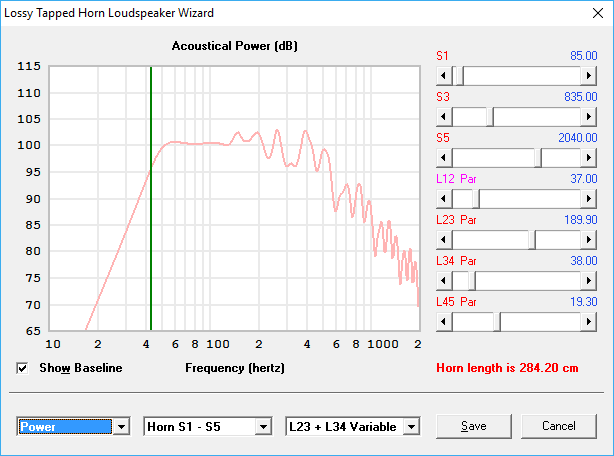
Task: Click the right arrow of the L34 slider
Action: 589,281
